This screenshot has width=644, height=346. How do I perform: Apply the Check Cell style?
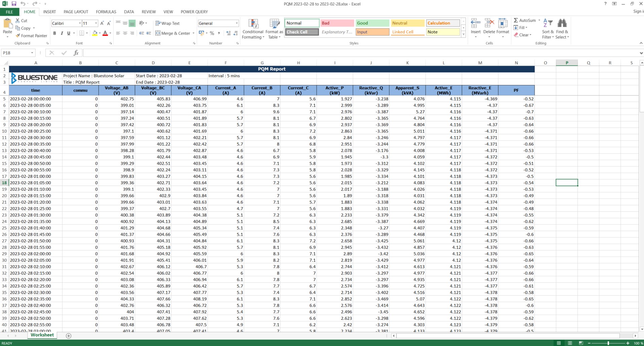click(302, 32)
